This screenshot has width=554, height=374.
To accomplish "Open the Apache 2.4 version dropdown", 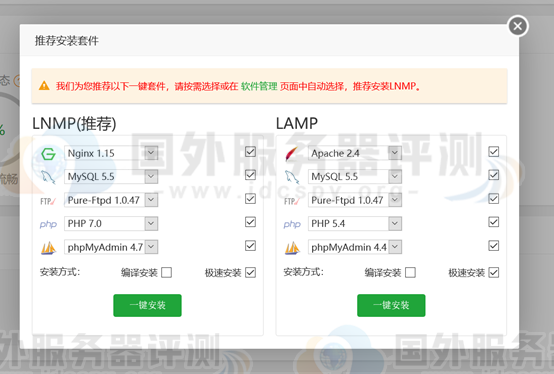I will coord(355,153).
